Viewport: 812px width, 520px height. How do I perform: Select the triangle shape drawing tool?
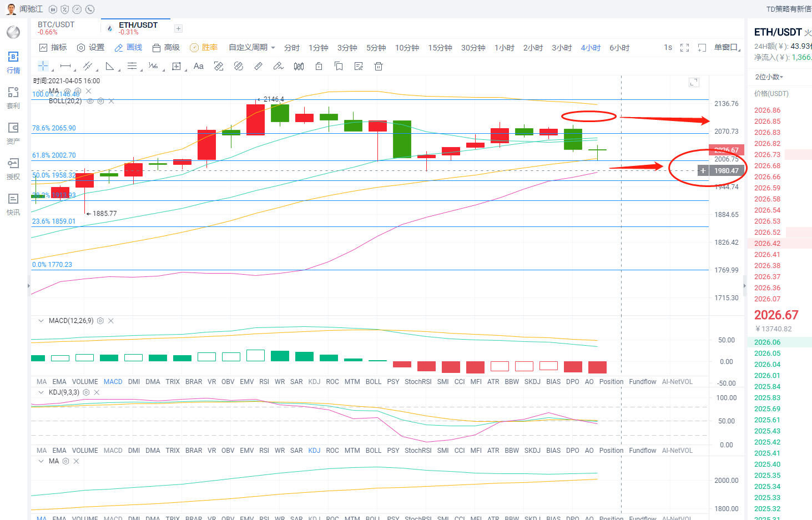point(110,66)
